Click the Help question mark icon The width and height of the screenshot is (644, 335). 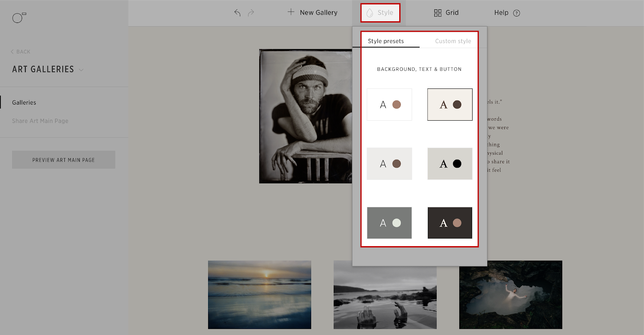click(x=517, y=13)
